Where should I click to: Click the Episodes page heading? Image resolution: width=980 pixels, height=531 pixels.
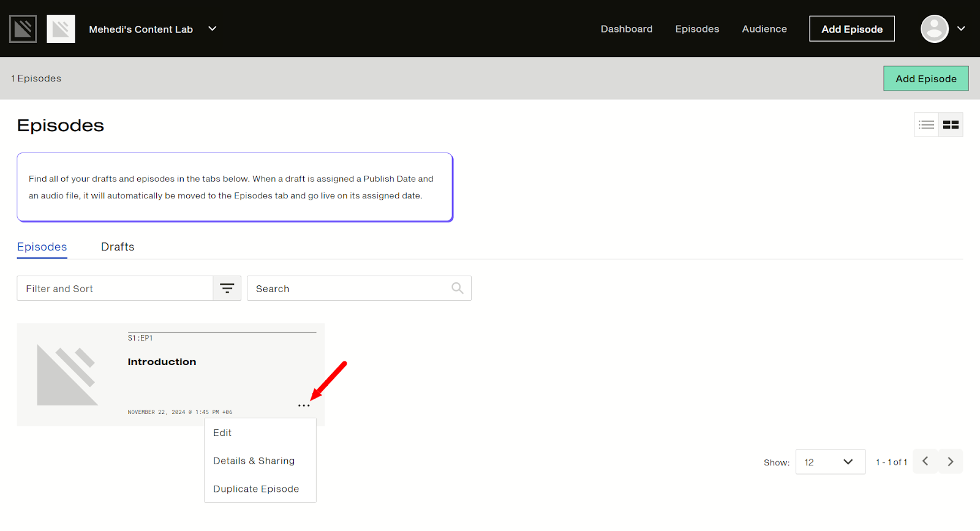[61, 126]
